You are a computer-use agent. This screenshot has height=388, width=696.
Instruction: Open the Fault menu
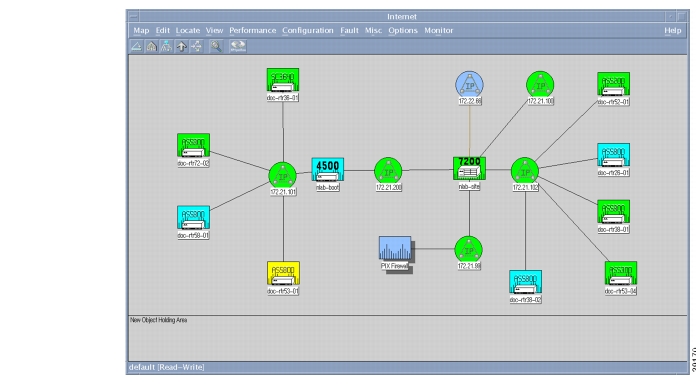coord(349,31)
